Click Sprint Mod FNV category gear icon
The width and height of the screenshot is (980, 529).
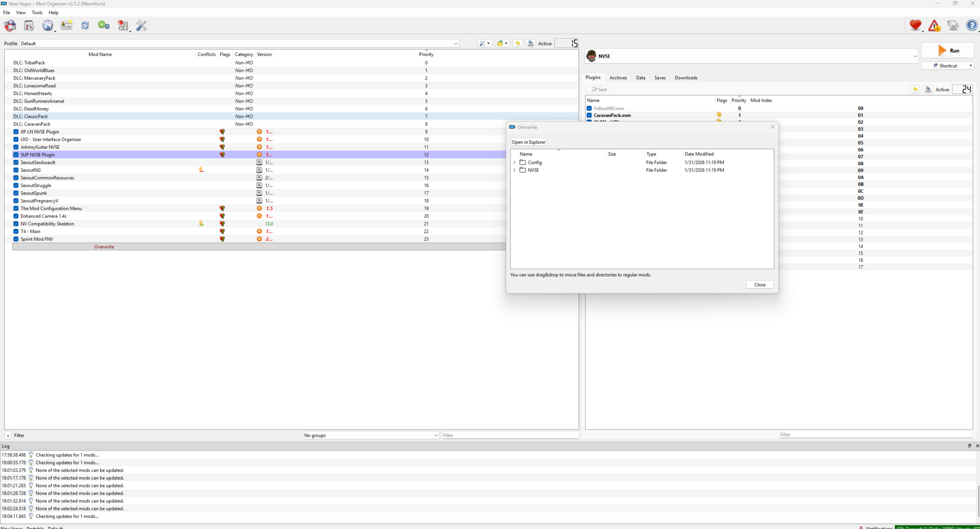tap(259, 239)
